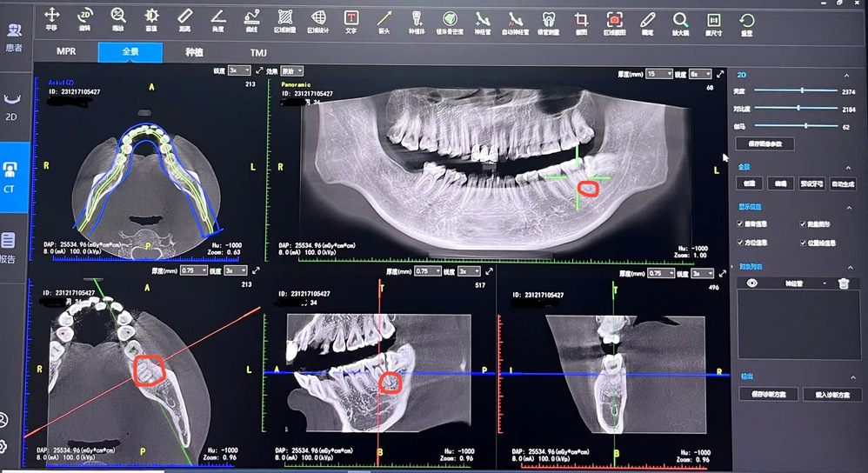Click the Brightness (亮度) slider
Viewport: 868px width, 473px height.
click(796, 90)
